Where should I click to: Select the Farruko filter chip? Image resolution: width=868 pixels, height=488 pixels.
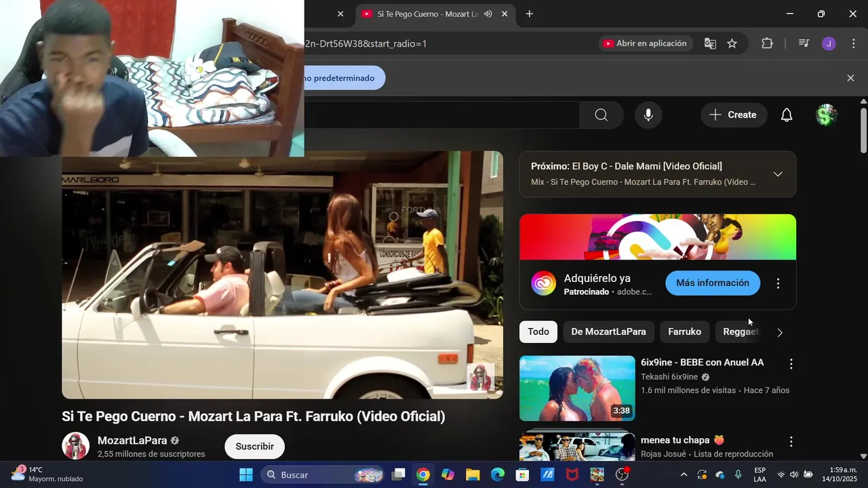[684, 331]
